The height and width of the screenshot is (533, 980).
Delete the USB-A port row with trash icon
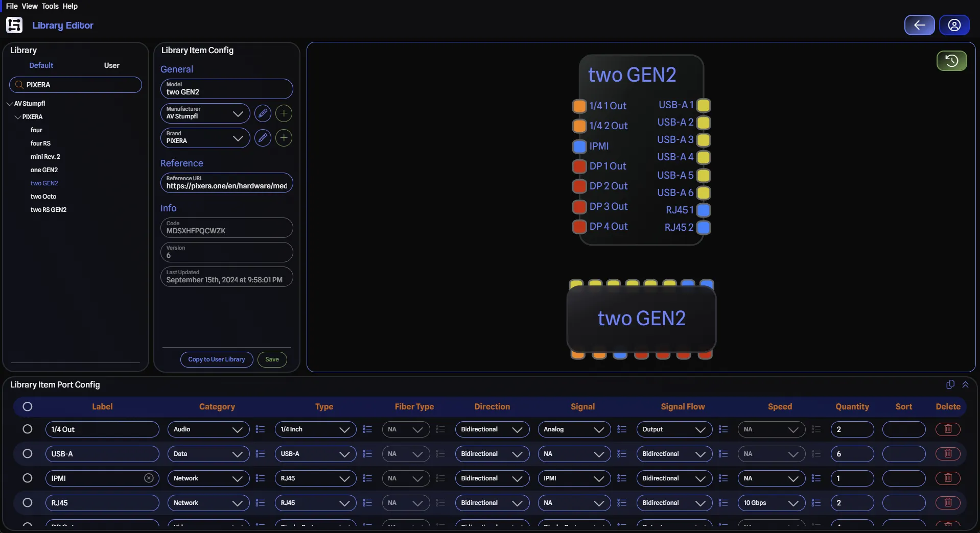tap(948, 454)
